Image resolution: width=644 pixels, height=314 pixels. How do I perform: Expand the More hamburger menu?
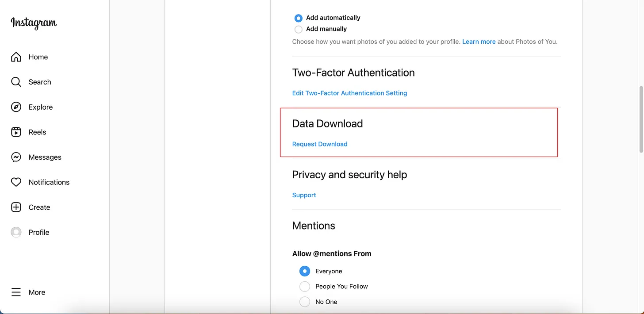16,292
